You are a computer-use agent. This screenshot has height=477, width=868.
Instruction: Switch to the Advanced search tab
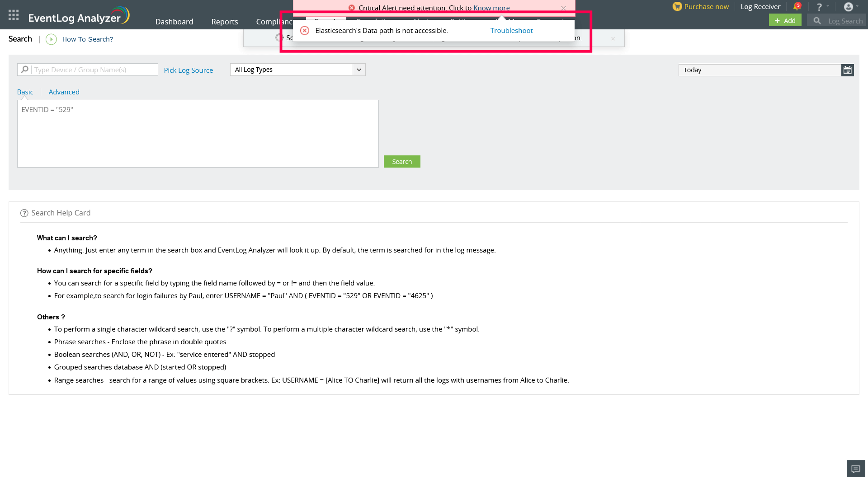(x=64, y=92)
